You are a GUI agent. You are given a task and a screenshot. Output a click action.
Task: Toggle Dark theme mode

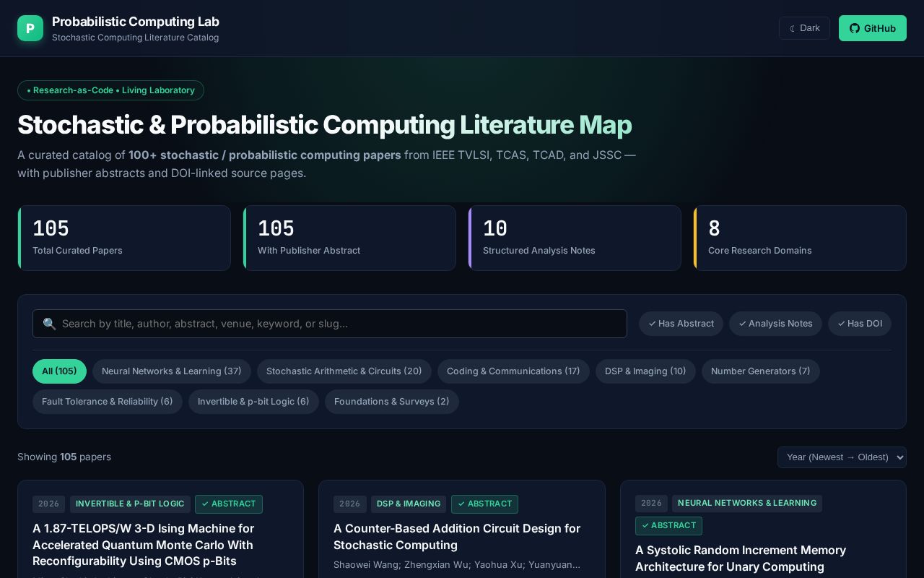(804, 28)
